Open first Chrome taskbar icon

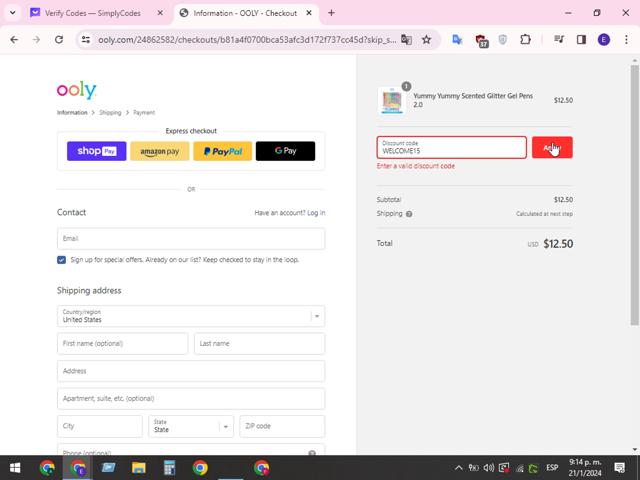(x=47, y=468)
